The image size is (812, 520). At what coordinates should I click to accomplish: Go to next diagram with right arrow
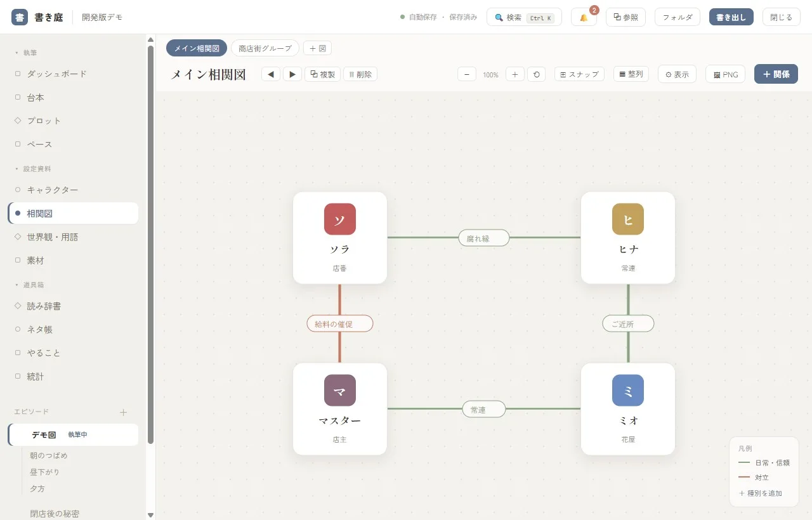click(292, 74)
